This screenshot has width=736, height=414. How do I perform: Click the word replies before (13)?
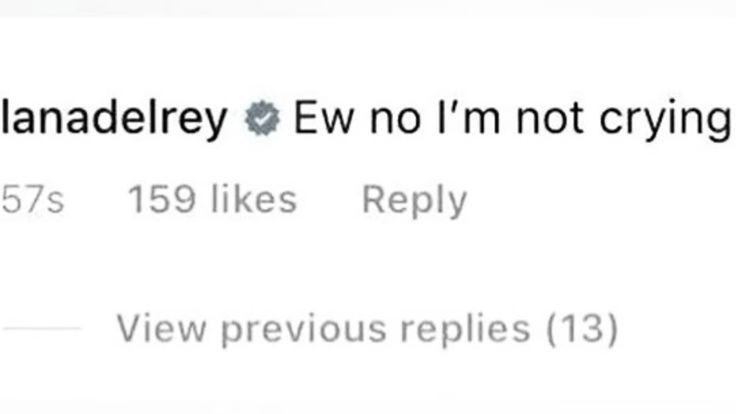click(465, 330)
